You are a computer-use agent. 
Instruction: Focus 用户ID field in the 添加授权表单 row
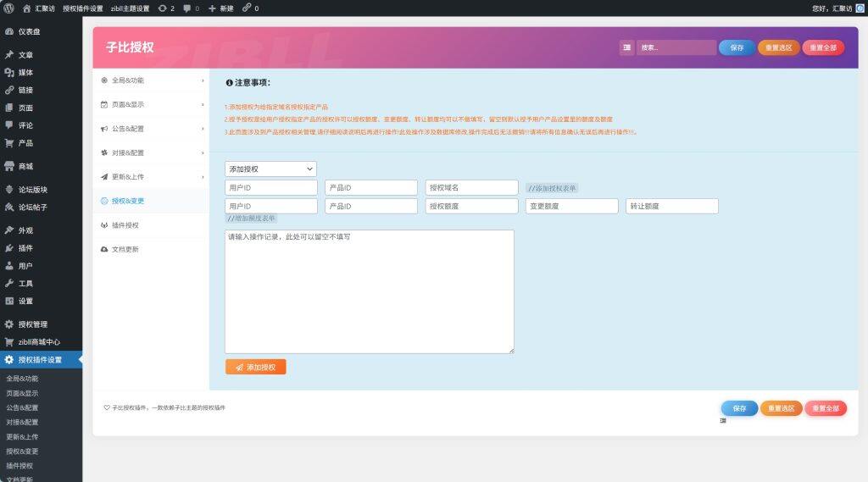271,187
